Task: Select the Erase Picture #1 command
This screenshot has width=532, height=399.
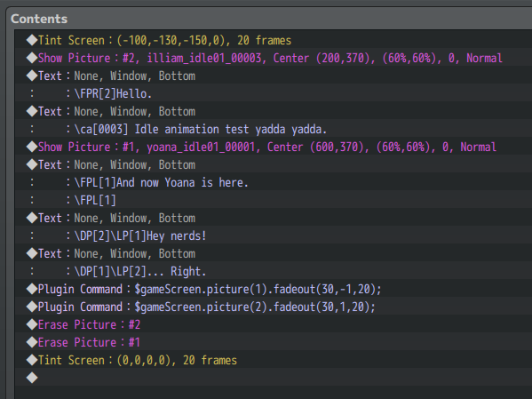Action: 274,342
